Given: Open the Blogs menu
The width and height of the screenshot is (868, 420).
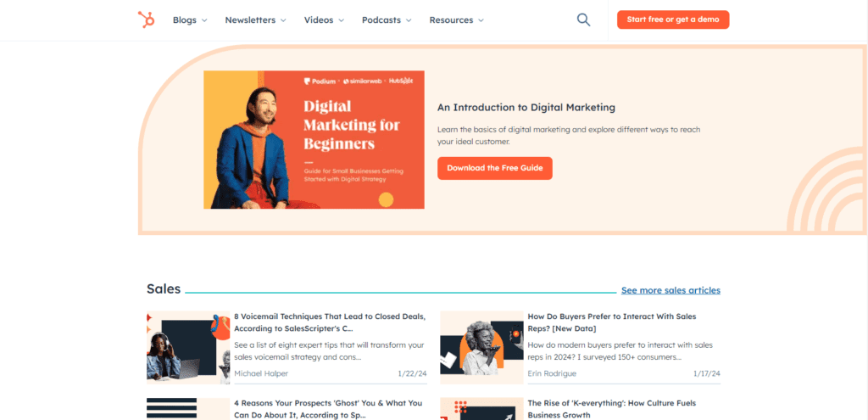Looking at the screenshot, I should coord(190,20).
